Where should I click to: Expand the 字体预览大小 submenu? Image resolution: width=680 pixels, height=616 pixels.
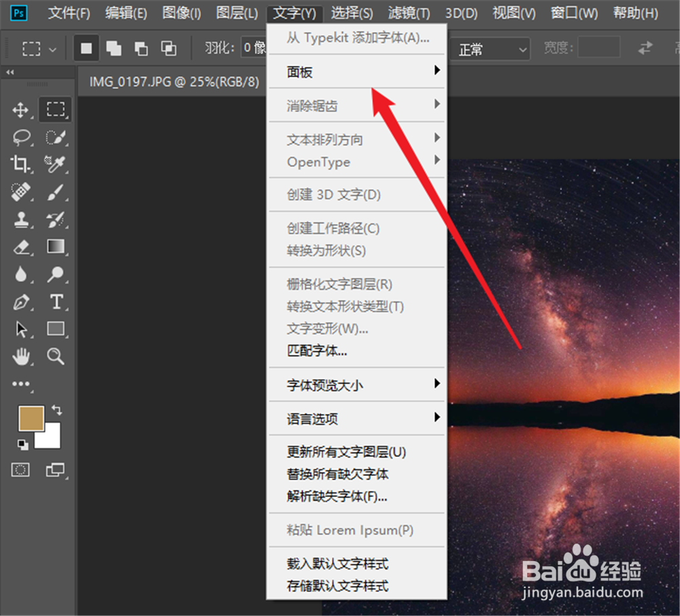click(357, 385)
